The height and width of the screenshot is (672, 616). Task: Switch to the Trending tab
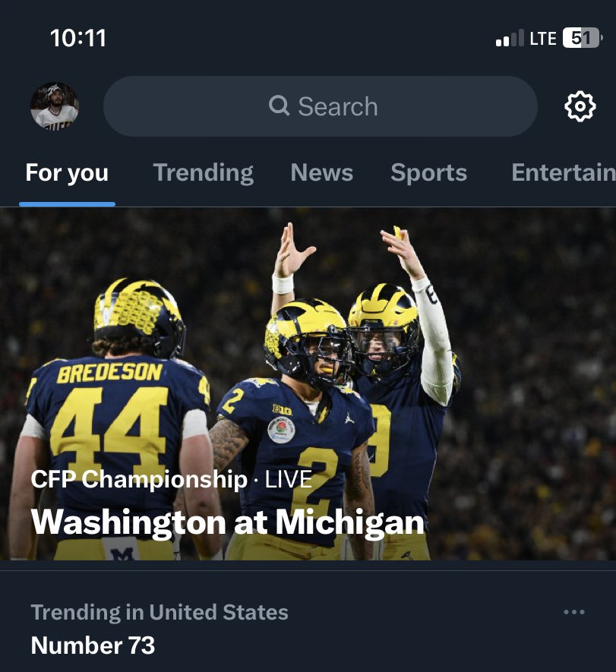(x=204, y=172)
